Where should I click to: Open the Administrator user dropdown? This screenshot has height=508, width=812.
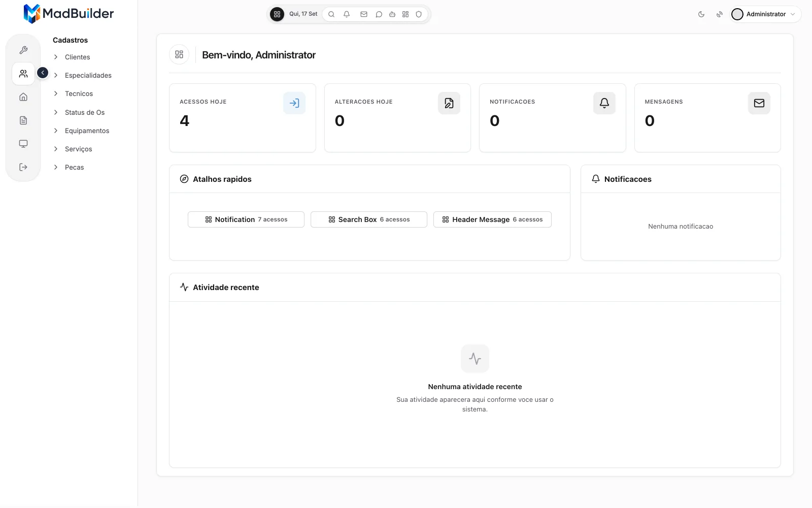pyautogui.click(x=766, y=14)
